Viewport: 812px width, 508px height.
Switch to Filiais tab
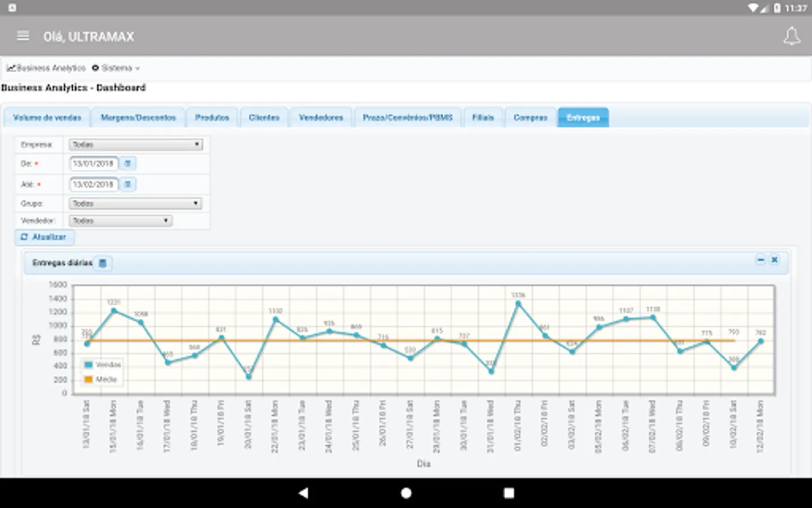click(483, 117)
